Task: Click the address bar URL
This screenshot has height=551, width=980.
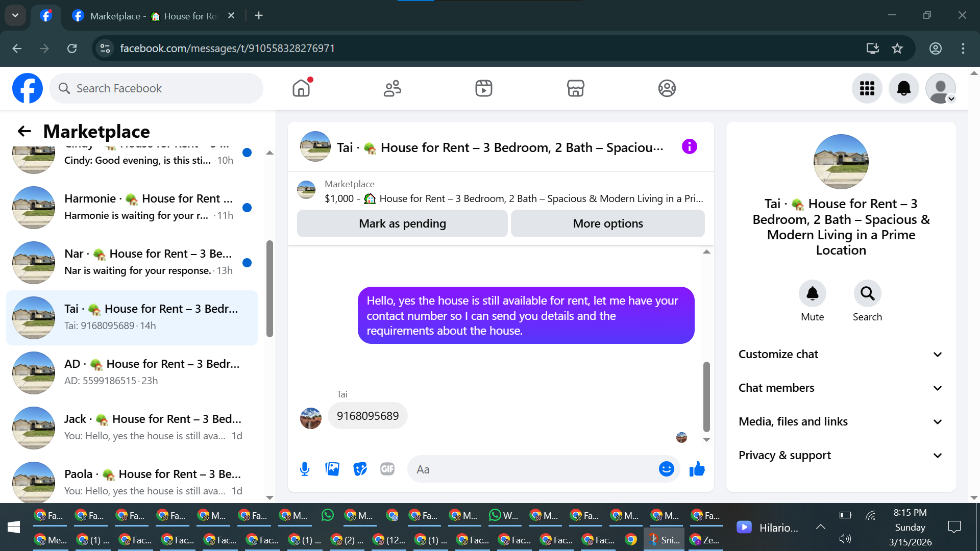Action: (x=227, y=48)
